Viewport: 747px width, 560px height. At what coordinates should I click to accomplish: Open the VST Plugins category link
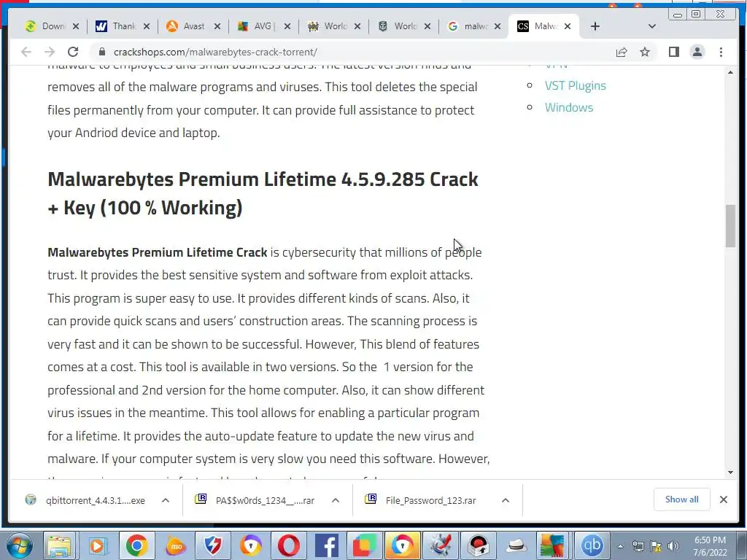tap(575, 86)
